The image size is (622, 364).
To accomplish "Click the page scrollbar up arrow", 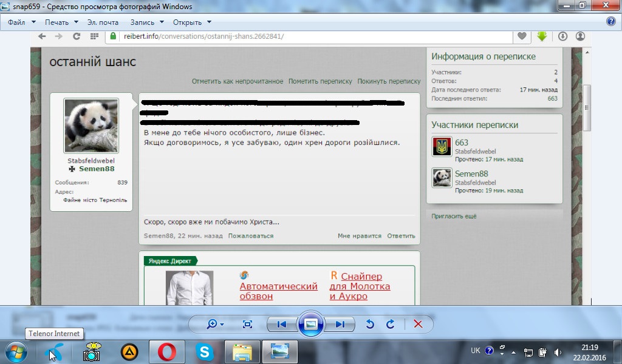I will point(587,52).
